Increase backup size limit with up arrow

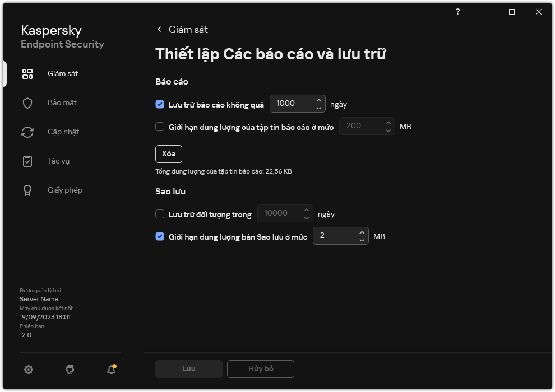click(x=362, y=233)
